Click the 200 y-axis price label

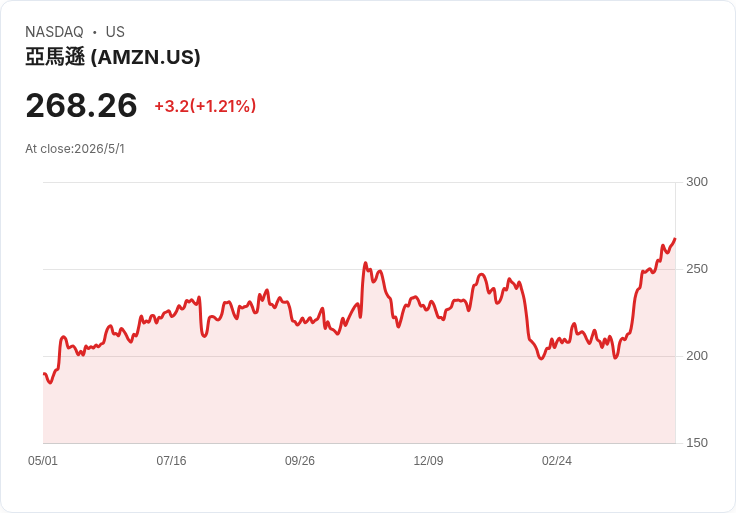[697, 356]
